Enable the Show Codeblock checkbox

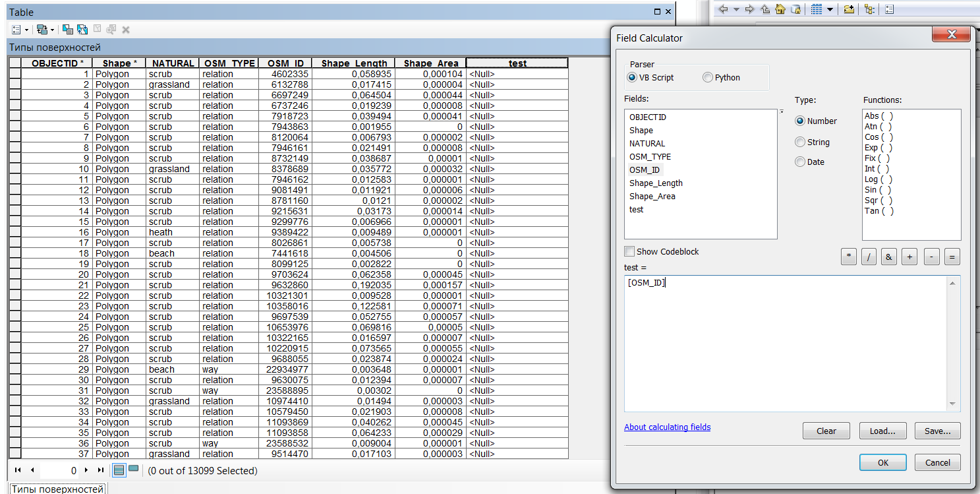pos(630,252)
